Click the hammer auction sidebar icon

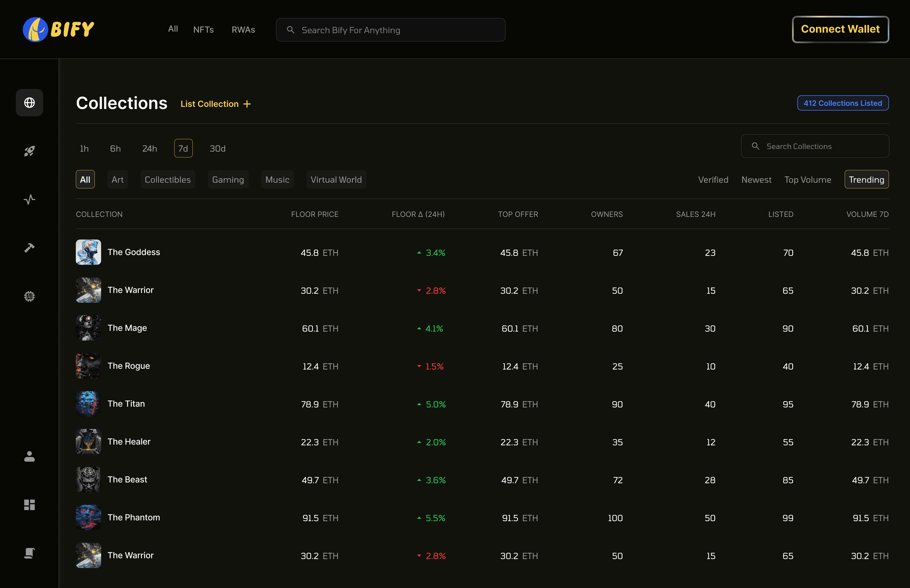click(x=29, y=248)
